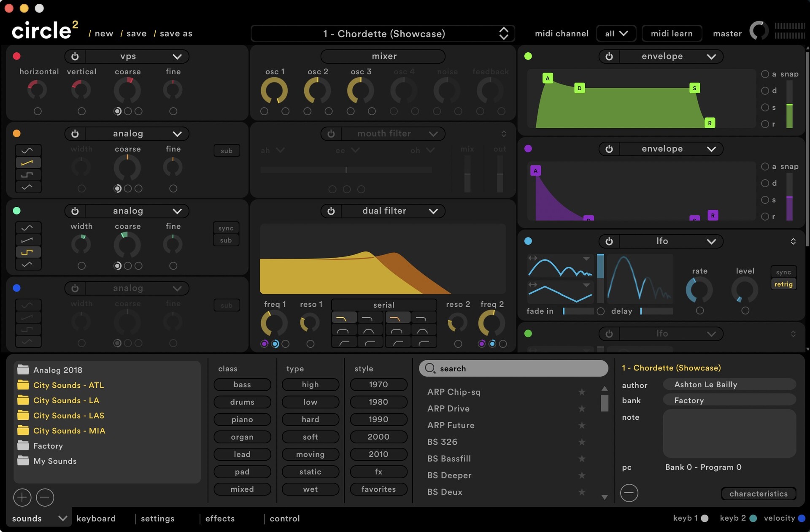Click the preset list scrollbar down arrow
The image size is (810, 532).
tap(605, 497)
